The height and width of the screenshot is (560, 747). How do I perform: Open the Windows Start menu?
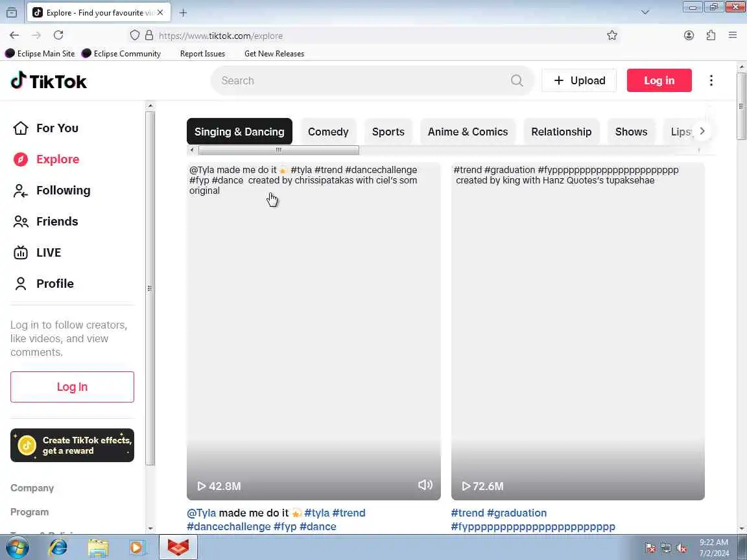pos(17,548)
